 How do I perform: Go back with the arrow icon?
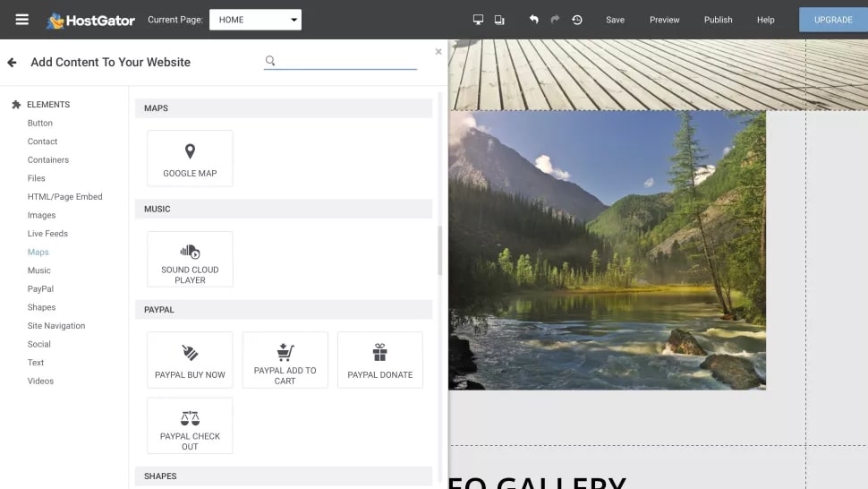pyautogui.click(x=12, y=63)
